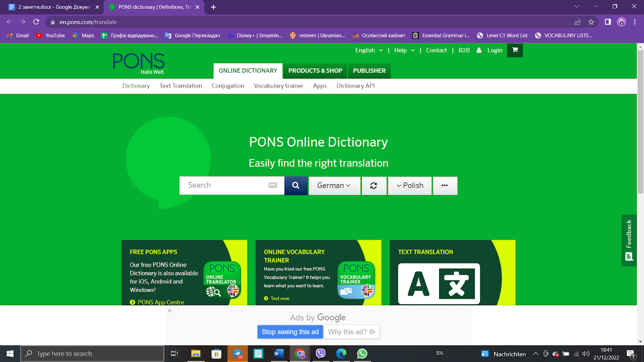Show hidden system tray icons chevron
The height and width of the screenshot is (362, 644).
click(x=535, y=354)
